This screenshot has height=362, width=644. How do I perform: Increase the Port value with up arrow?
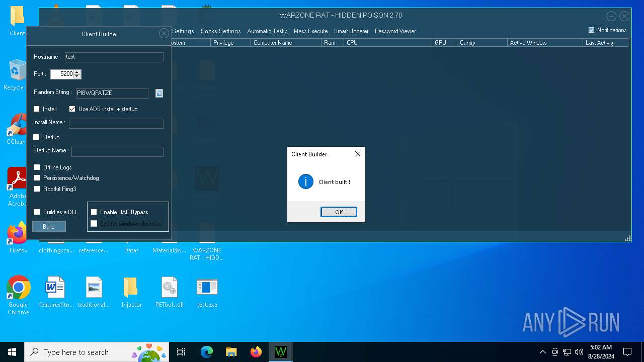click(x=77, y=72)
